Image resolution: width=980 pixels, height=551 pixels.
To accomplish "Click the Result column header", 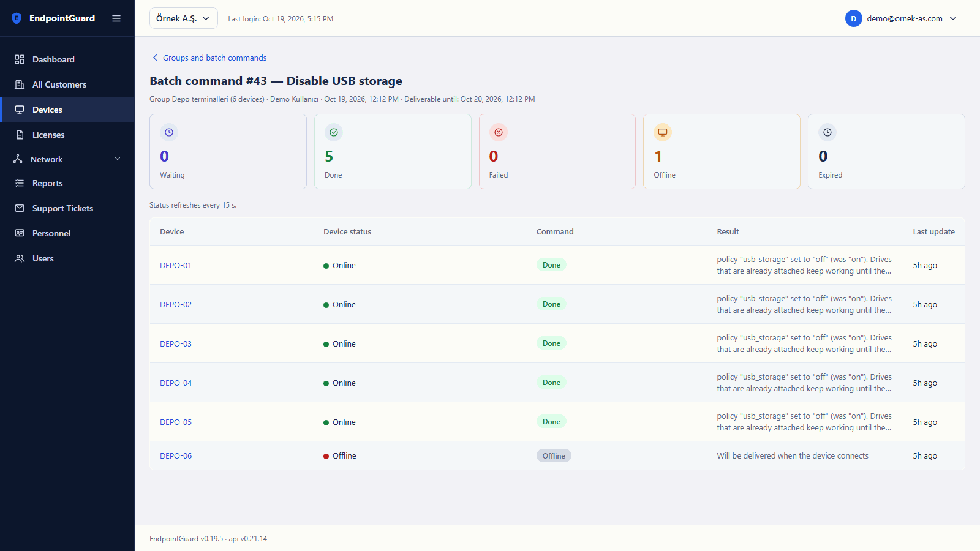I will tap(728, 231).
